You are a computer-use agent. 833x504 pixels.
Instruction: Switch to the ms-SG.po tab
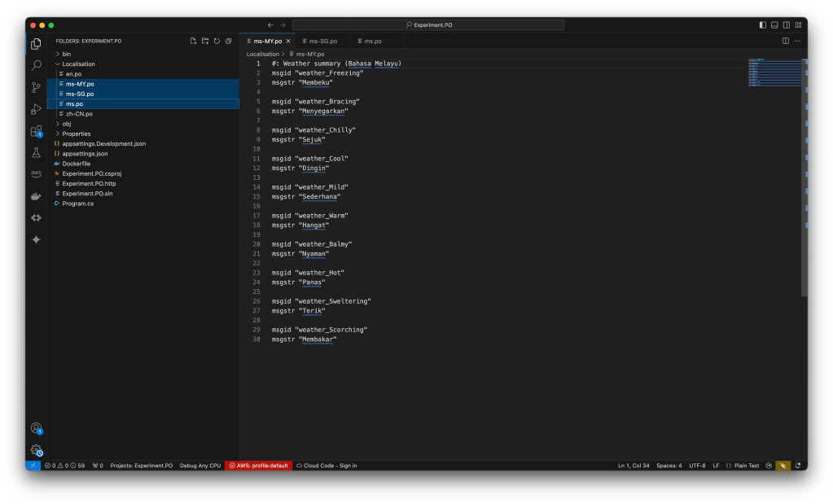tap(322, 41)
